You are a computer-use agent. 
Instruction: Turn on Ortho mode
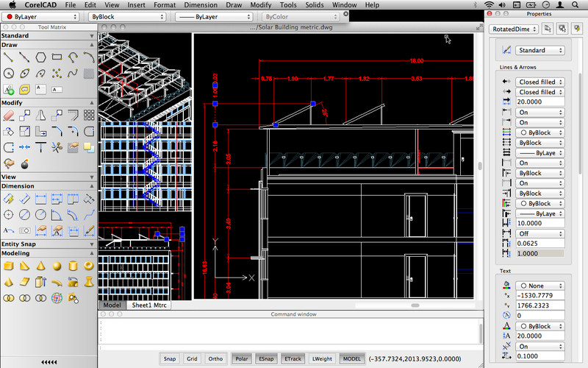[x=215, y=358]
